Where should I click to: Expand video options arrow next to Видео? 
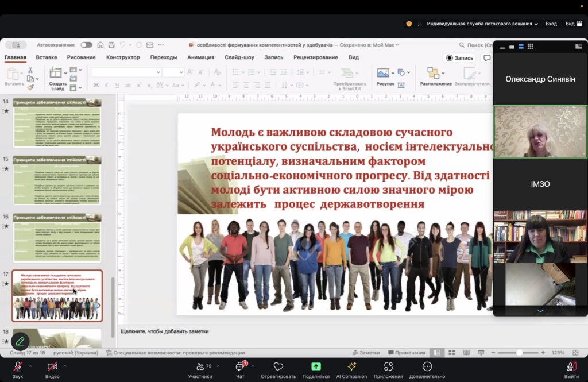pyautogui.click(x=64, y=366)
